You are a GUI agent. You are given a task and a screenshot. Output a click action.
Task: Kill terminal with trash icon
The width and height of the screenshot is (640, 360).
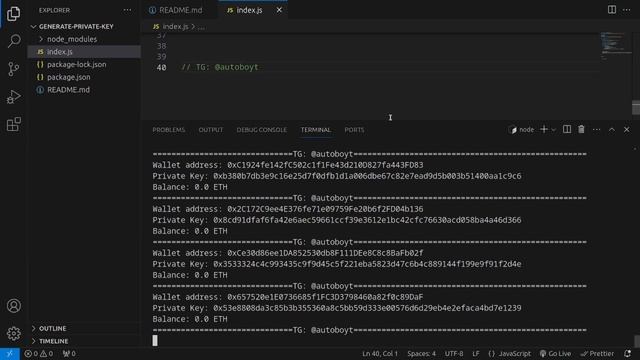581,129
